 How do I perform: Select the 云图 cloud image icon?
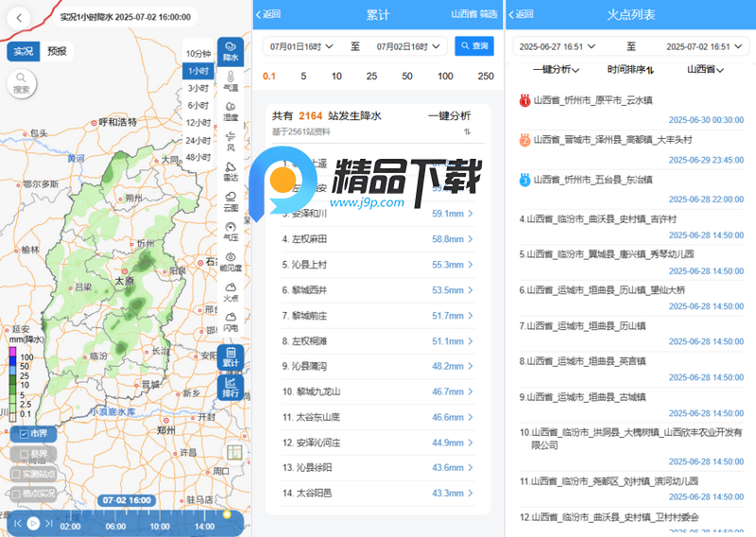[x=231, y=201]
